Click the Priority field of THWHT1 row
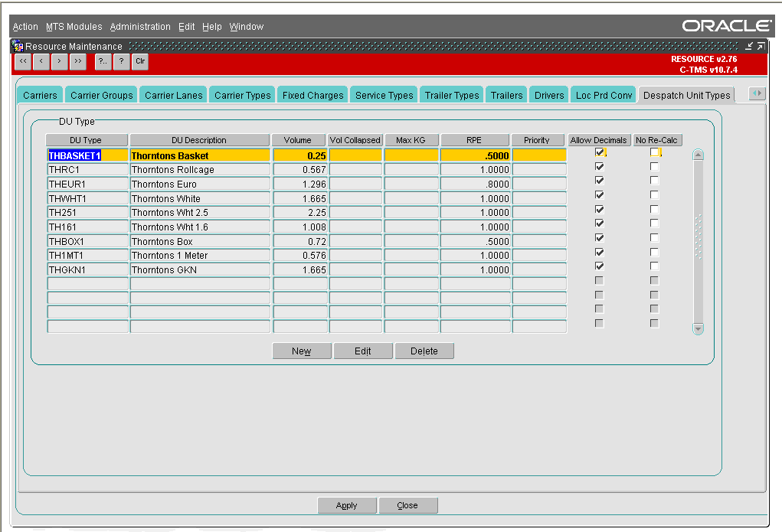782x532 pixels. tap(539, 198)
